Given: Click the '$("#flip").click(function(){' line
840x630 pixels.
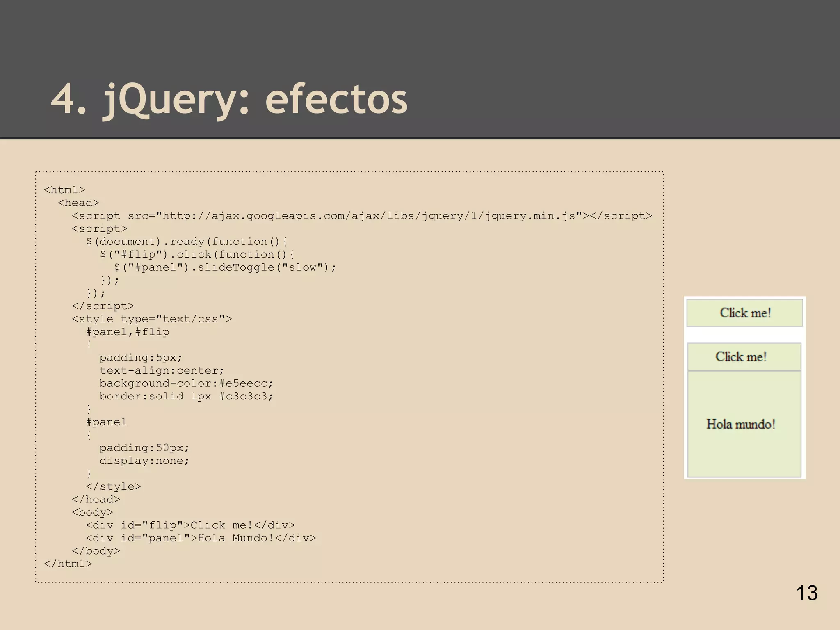Looking at the screenshot, I should point(197,254).
